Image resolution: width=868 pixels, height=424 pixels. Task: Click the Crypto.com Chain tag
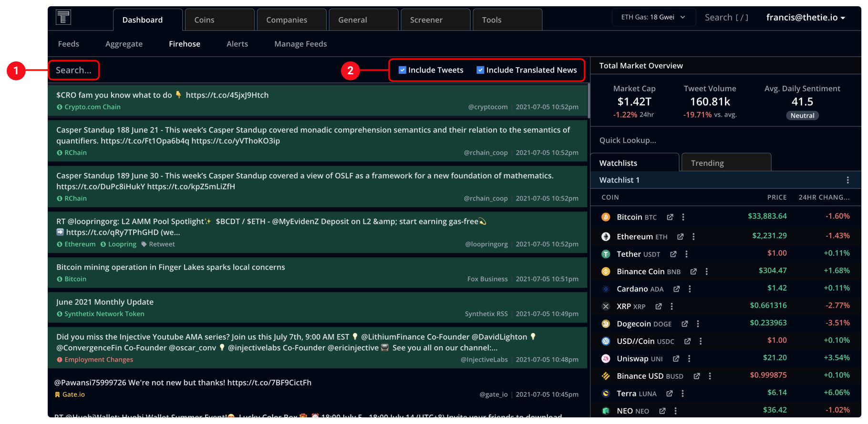tap(89, 107)
